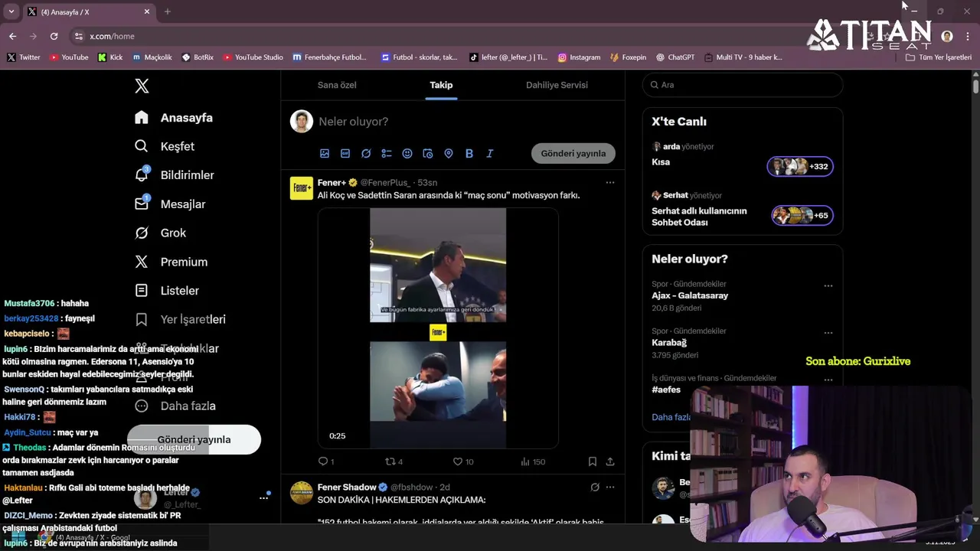980x551 pixels.
Task: Open a new browser tab
Action: point(167,11)
